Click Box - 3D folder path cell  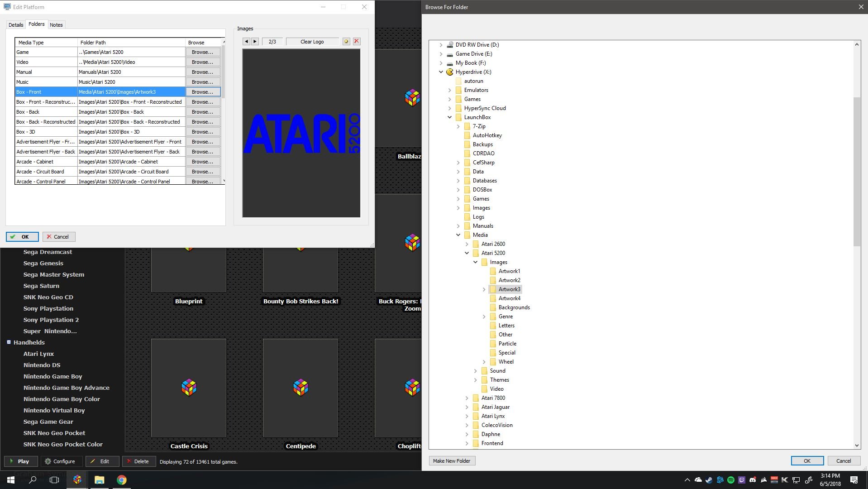[131, 132]
